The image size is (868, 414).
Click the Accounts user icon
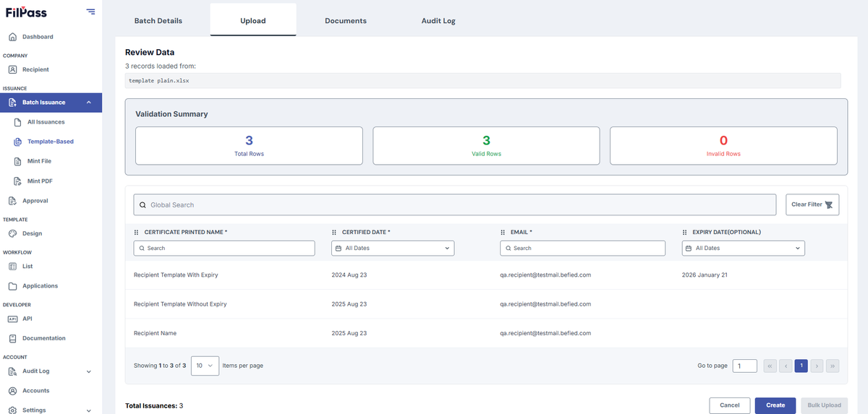pos(12,391)
